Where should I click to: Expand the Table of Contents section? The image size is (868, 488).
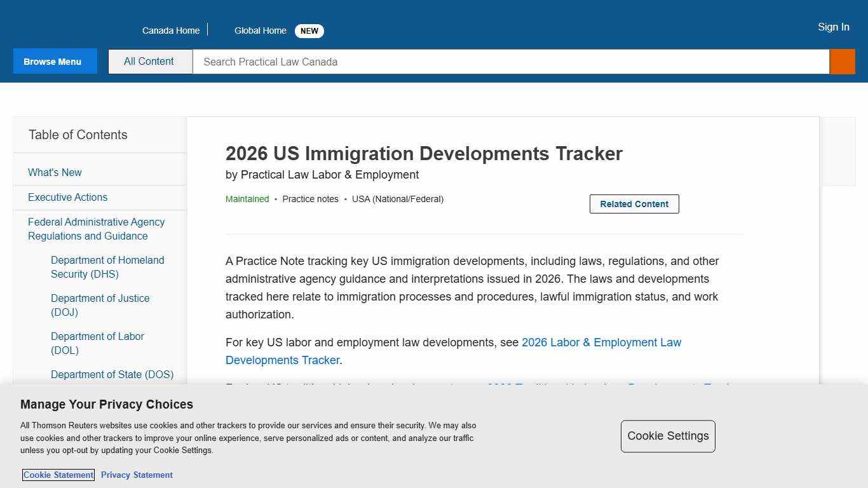(78, 135)
